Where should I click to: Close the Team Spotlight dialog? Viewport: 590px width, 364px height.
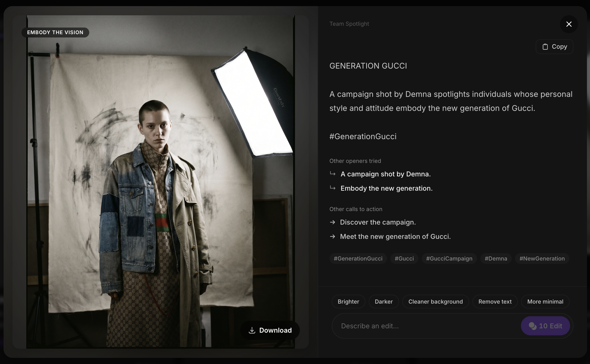click(x=569, y=24)
